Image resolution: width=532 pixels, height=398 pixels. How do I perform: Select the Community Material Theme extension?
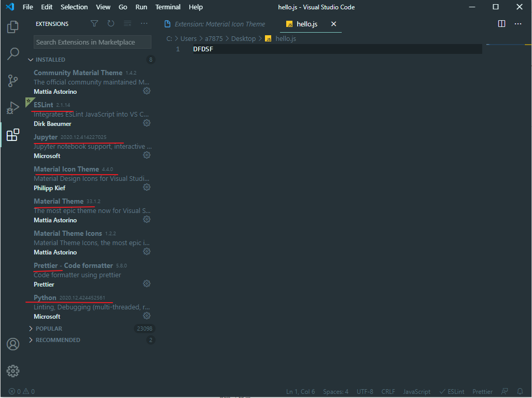coord(91,82)
